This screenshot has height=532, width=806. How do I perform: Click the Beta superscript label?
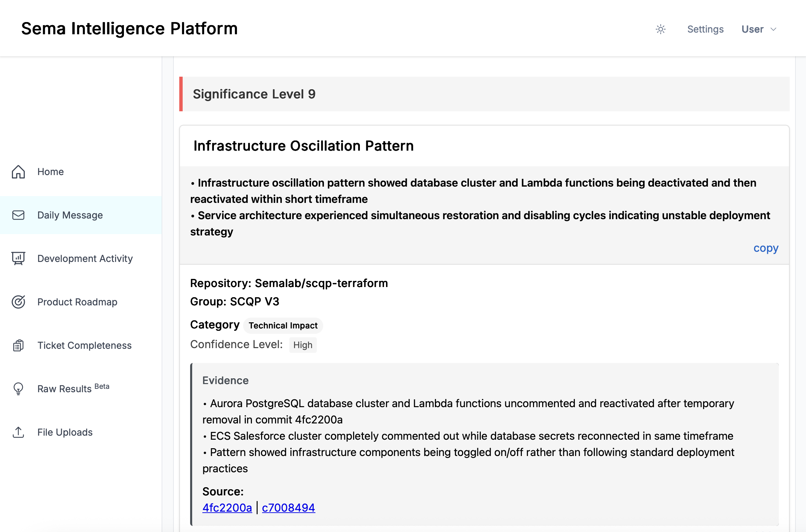(102, 386)
